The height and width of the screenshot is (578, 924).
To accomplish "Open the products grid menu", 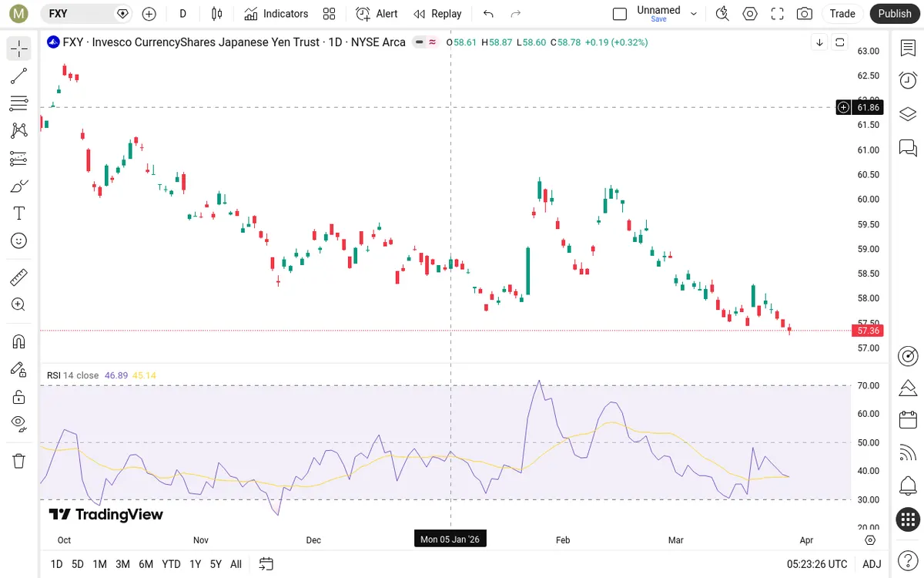I will [x=908, y=519].
